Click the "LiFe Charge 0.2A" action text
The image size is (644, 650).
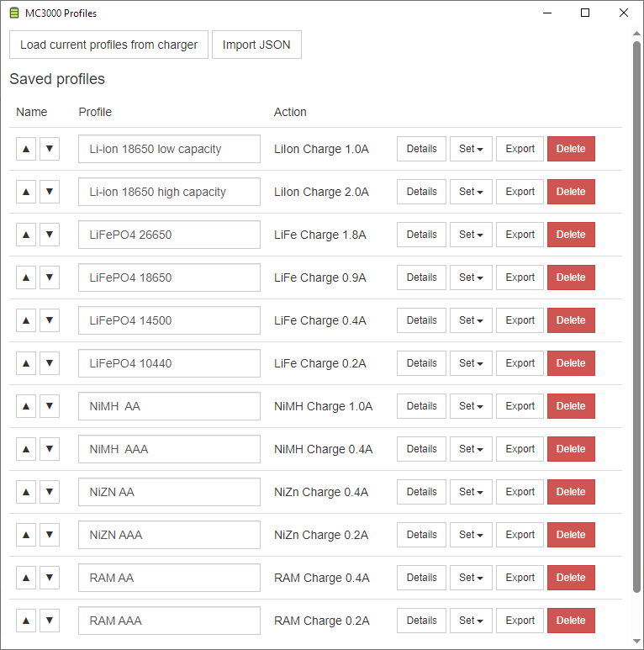pos(320,363)
